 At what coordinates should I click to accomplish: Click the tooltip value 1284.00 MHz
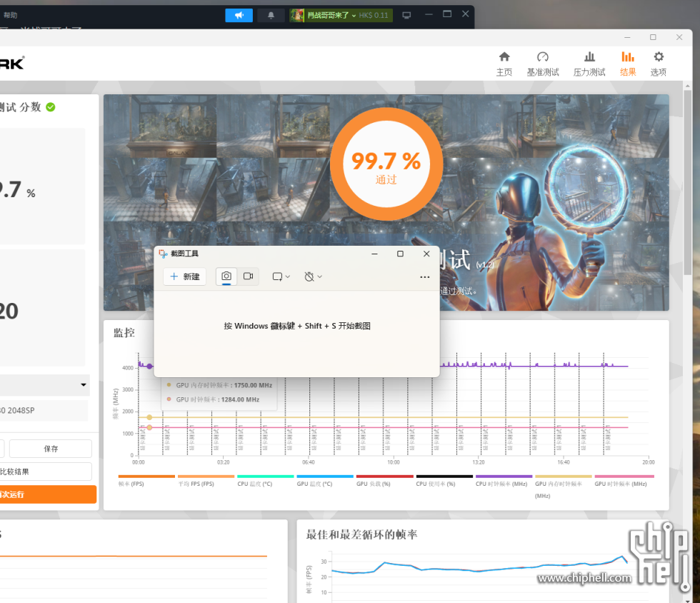coord(240,399)
